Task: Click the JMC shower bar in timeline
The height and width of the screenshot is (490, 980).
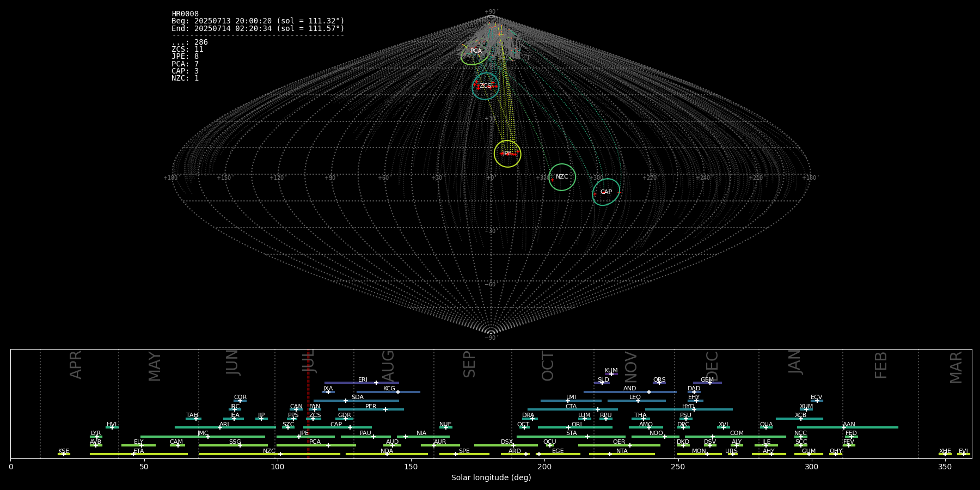Action: pos(203,437)
